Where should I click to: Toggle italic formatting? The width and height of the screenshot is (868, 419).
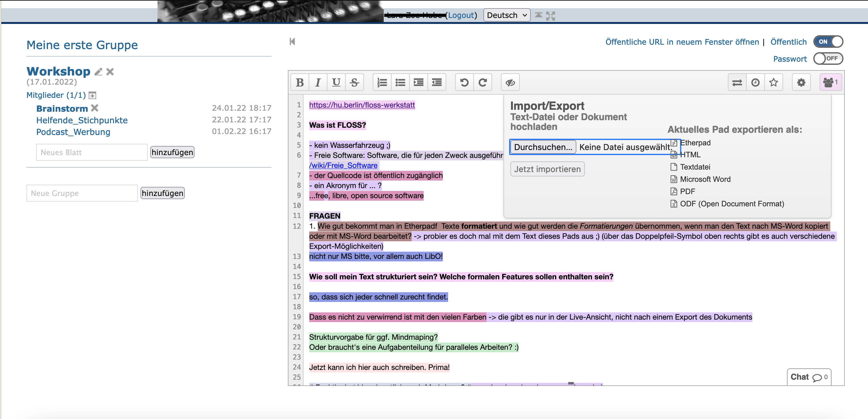tap(318, 82)
